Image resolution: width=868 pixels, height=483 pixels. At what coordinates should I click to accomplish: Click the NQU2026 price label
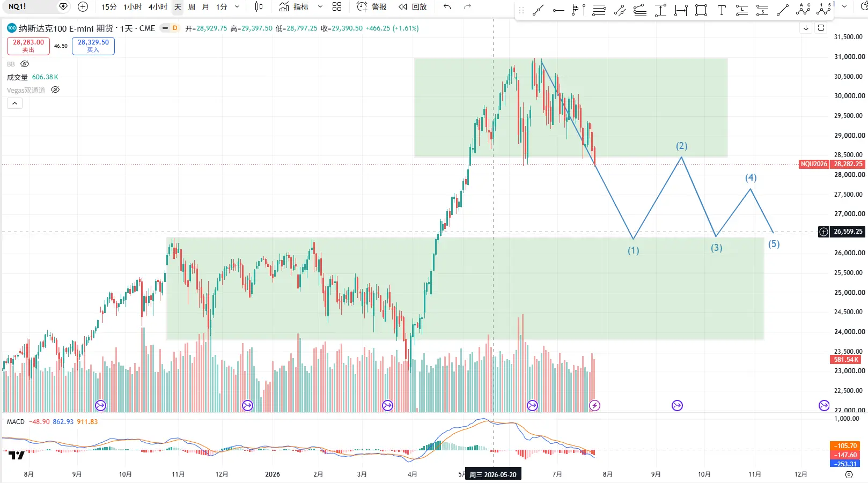tap(814, 164)
